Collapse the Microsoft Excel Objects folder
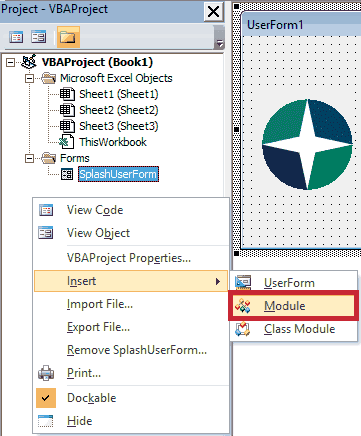 click(30, 79)
